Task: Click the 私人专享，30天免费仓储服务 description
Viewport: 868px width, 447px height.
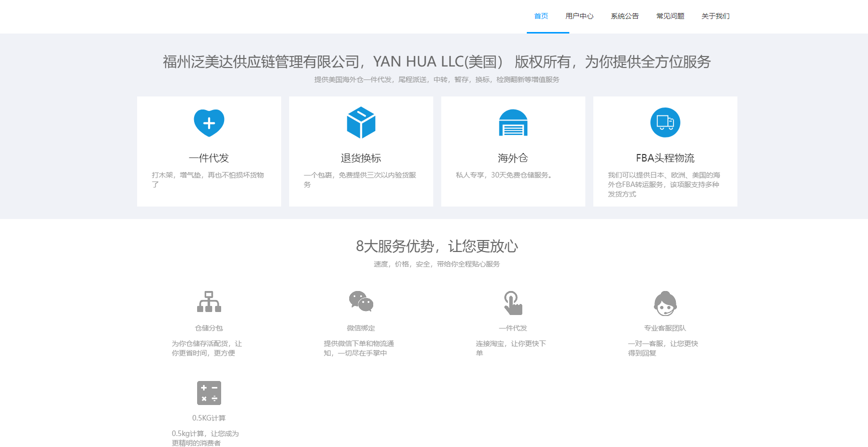Action: [x=504, y=175]
